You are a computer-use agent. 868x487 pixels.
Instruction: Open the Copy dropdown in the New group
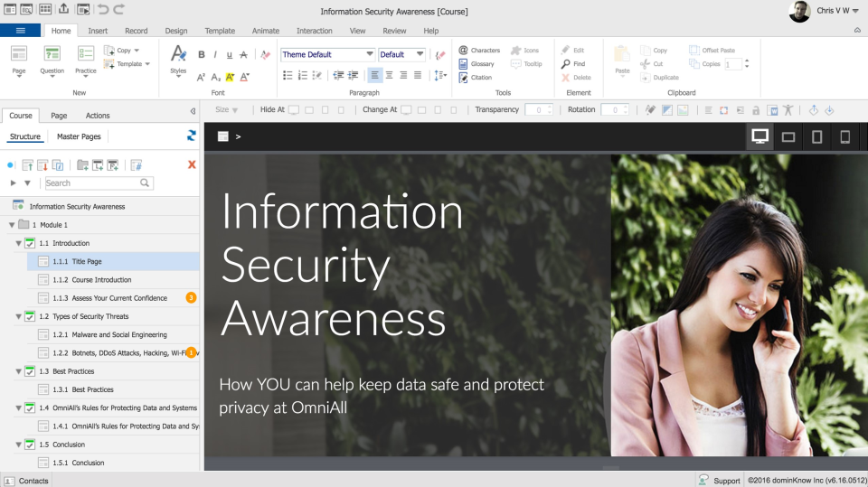122,51
